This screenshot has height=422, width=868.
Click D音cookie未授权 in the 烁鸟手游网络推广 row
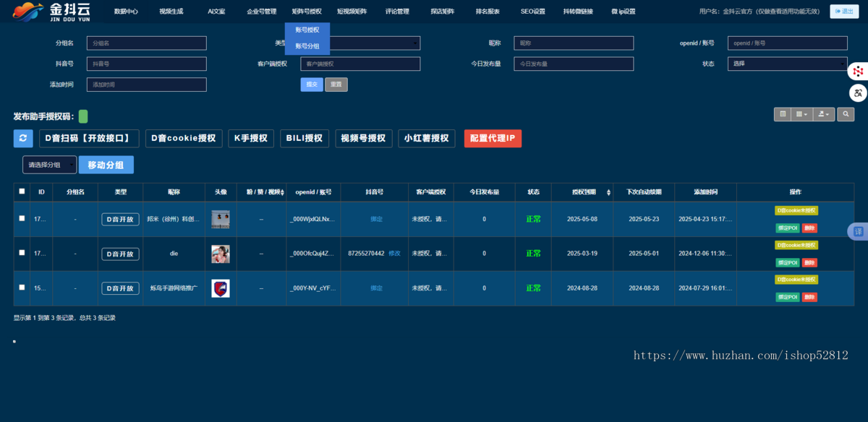[x=796, y=280]
